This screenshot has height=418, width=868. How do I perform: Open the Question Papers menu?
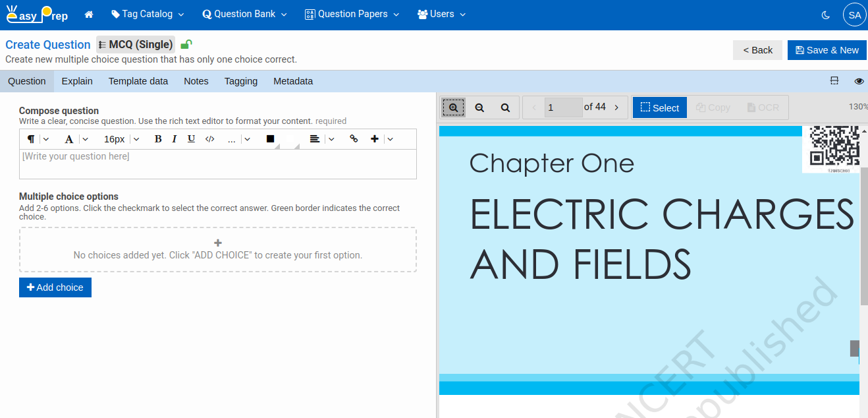[x=351, y=13]
